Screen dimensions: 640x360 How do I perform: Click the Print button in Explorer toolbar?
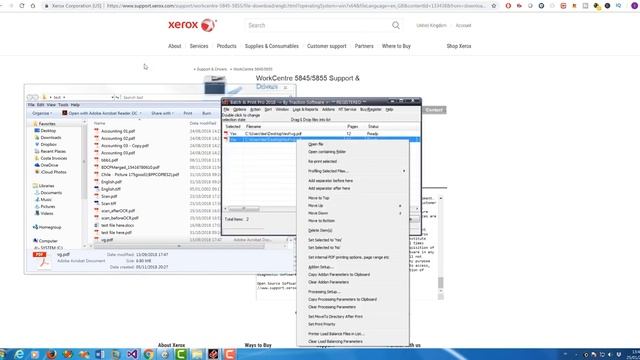pyautogui.click(x=188, y=113)
